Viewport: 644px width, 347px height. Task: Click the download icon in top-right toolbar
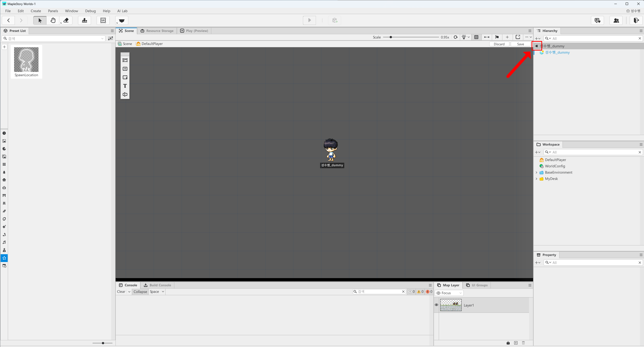(x=597, y=20)
